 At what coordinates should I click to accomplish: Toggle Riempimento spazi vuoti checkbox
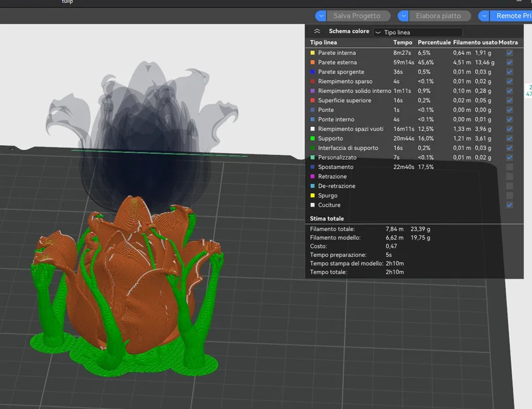pyautogui.click(x=509, y=129)
